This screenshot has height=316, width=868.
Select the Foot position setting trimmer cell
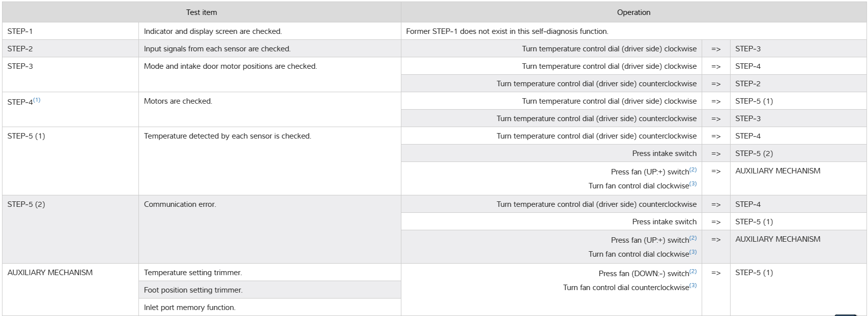193,290
